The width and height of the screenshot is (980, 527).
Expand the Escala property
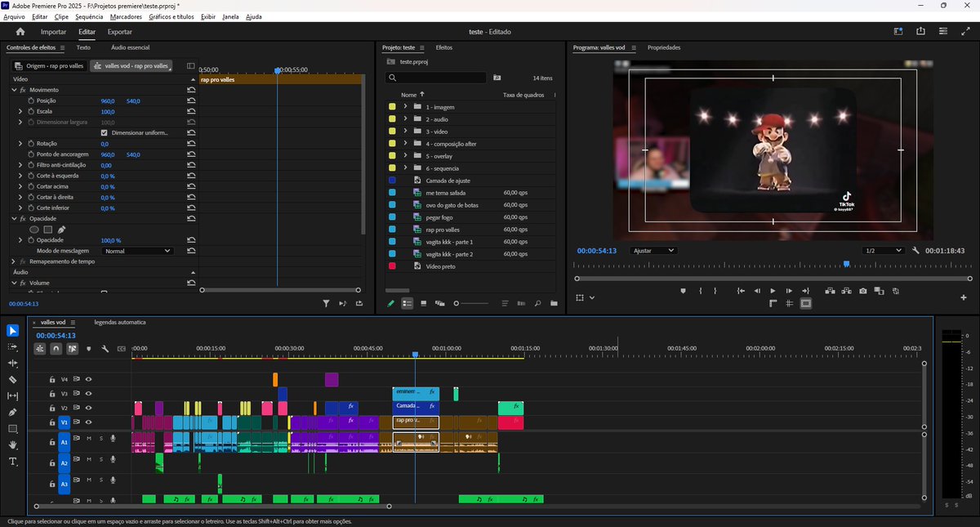(x=20, y=111)
